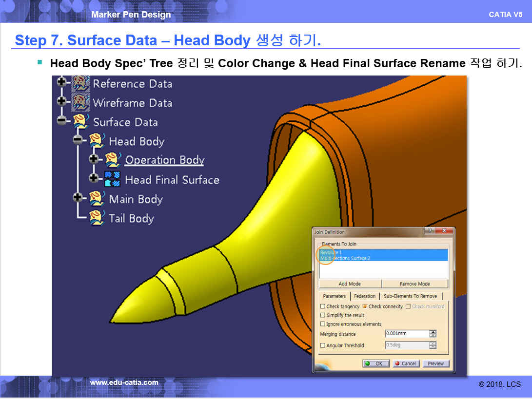The height and width of the screenshot is (399, 532).
Task: Select the Main Body set icon
Action: [97, 199]
